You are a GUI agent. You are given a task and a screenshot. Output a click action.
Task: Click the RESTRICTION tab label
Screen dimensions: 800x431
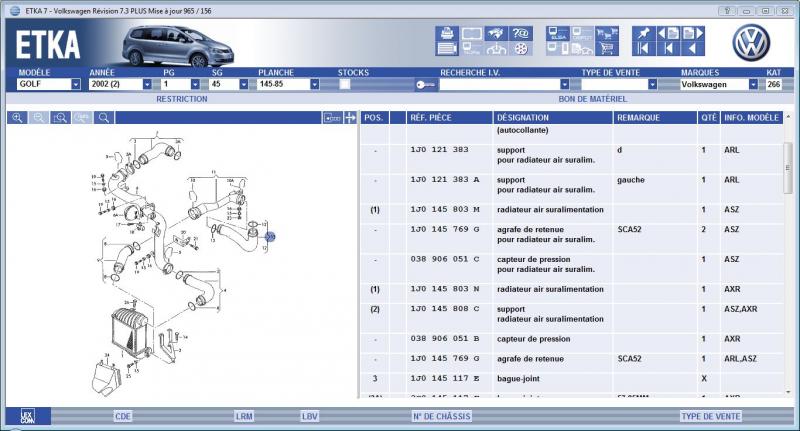(182, 99)
